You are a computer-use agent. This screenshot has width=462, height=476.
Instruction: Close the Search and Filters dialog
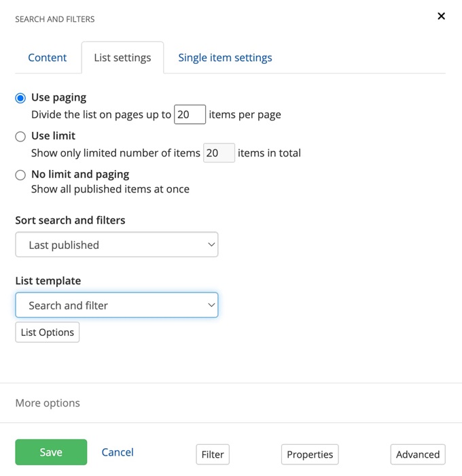441,16
